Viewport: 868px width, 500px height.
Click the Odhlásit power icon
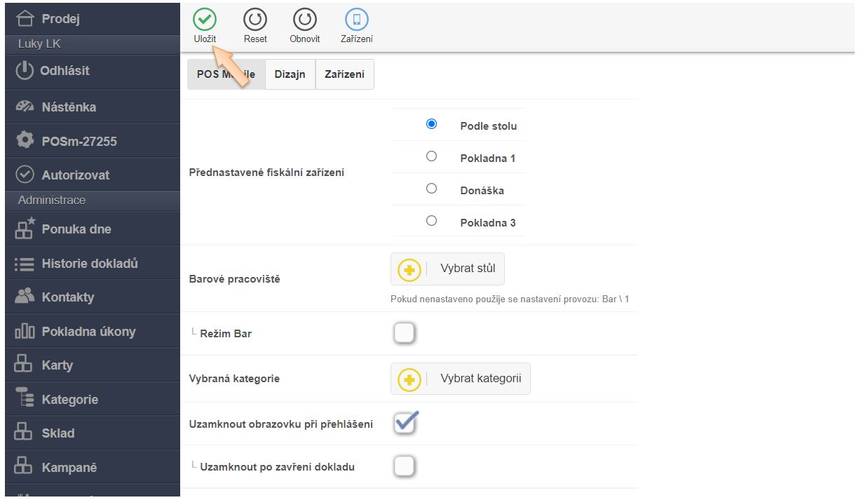[x=25, y=71]
